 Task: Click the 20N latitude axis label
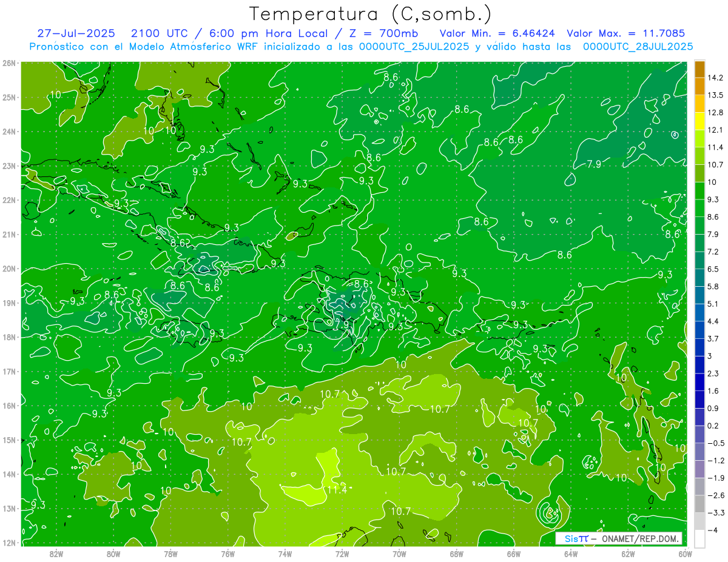8,269
